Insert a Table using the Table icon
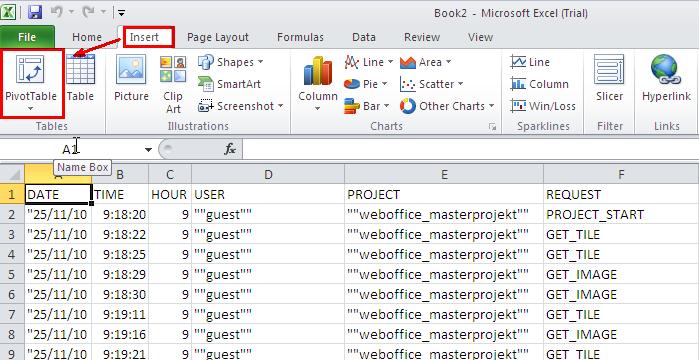 [80, 77]
